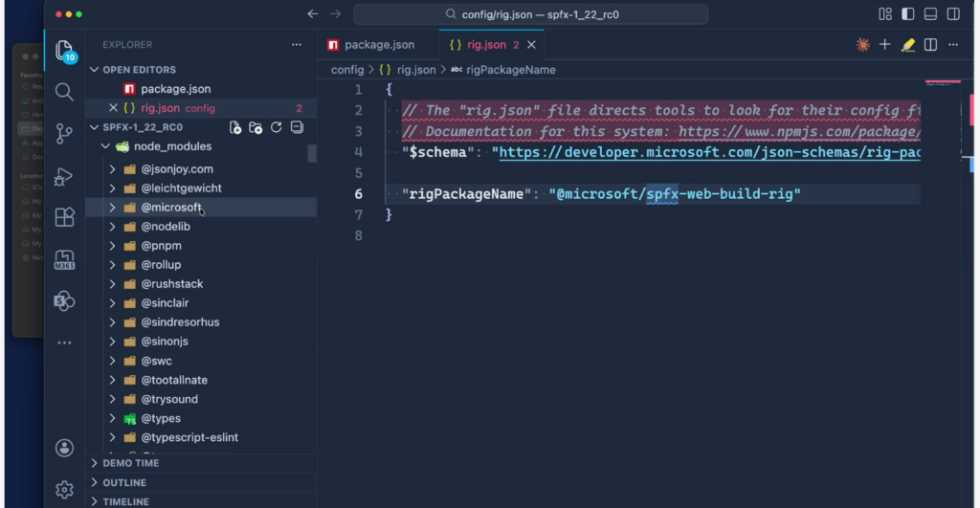Open the schema URL link in editor
Screen dimensions: 980x508
(x=708, y=152)
